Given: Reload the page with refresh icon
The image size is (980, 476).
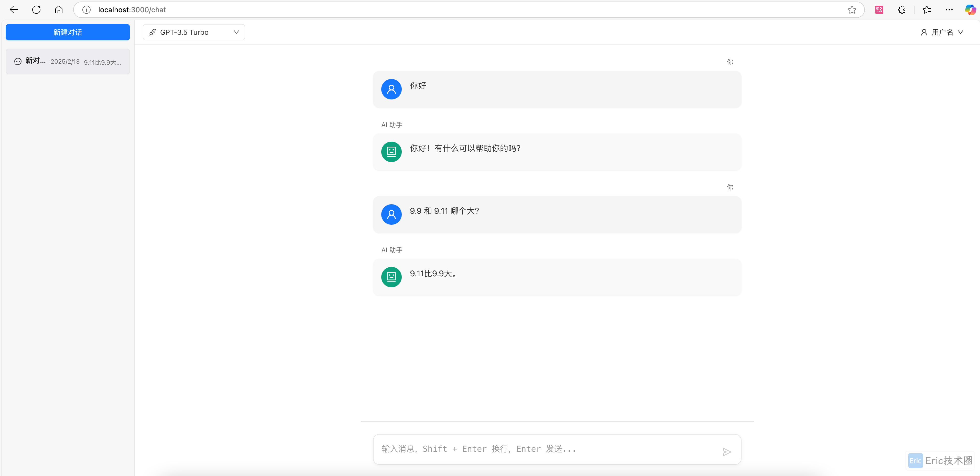Looking at the screenshot, I should 36,10.
